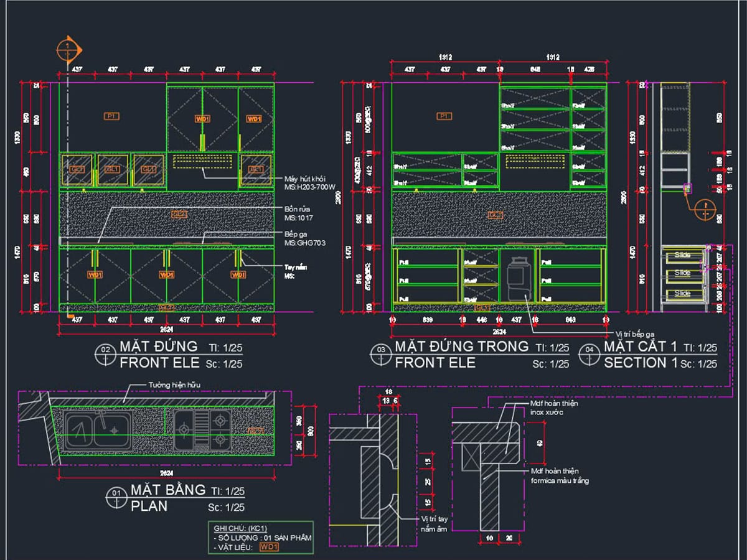Select the "Mdf hoàn thiện inox xước" note
Image resolution: width=747 pixels, height=560 pixels.
554,408
